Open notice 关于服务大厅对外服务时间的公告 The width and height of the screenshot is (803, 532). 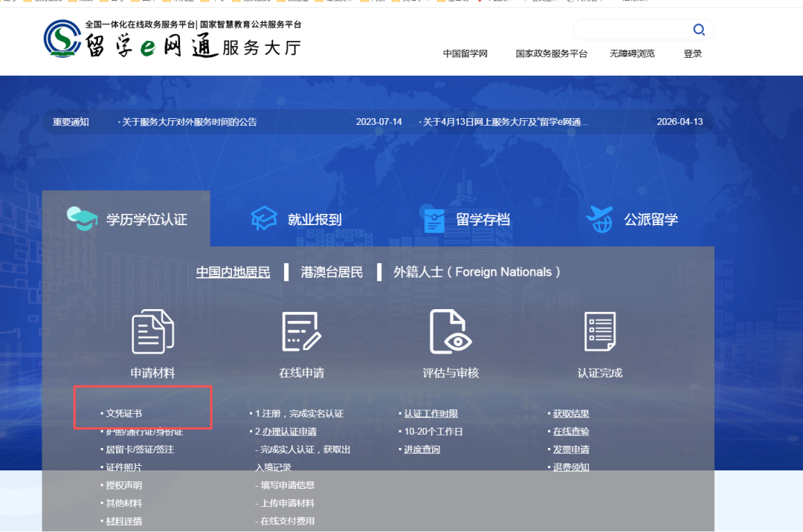(x=189, y=122)
